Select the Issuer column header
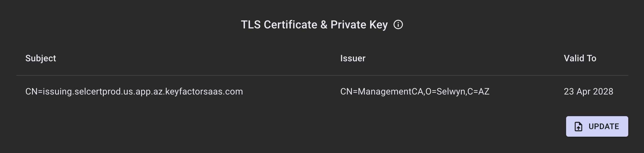 353,58
